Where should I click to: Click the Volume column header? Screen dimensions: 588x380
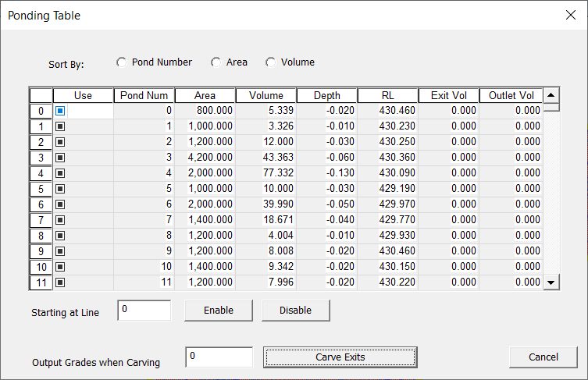pos(266,95)
